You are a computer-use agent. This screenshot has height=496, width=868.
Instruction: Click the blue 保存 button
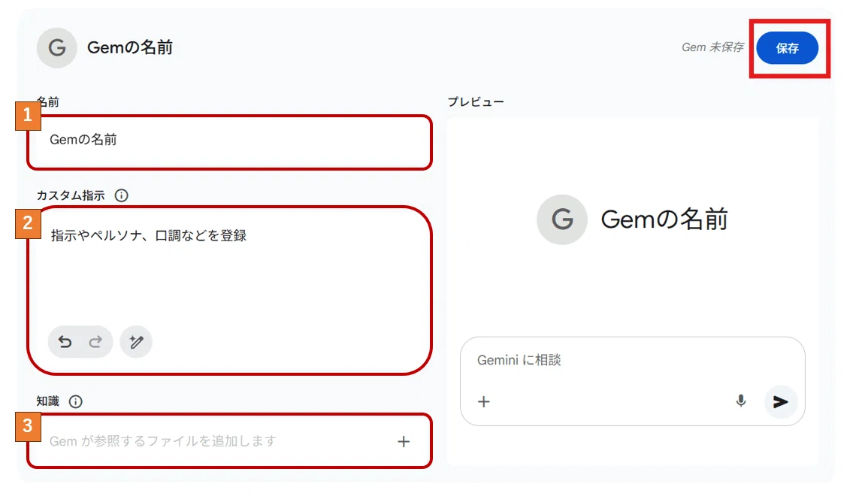[x=787, y=48]
